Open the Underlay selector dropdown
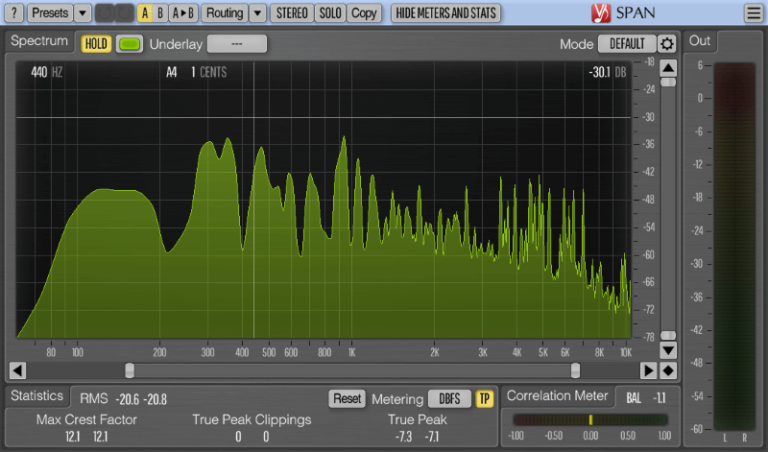The width and height of the screenshot is (768, 452). 236,44
